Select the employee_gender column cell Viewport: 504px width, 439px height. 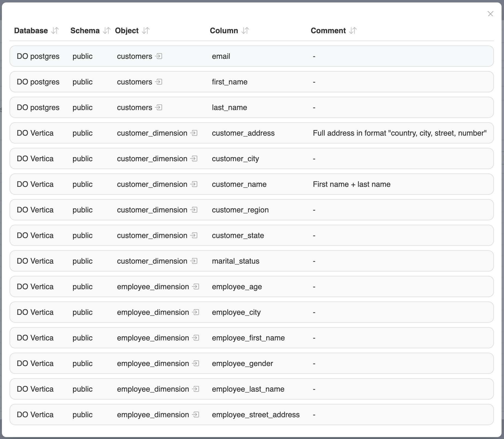242,363
